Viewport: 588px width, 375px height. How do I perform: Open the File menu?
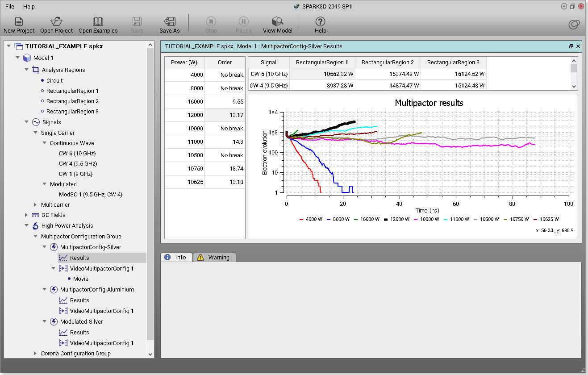[9, 6]
